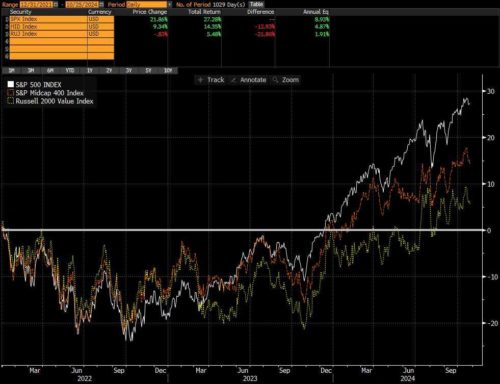
Task: Open the end date calendar picker icon
Action: tap(101, 4)
